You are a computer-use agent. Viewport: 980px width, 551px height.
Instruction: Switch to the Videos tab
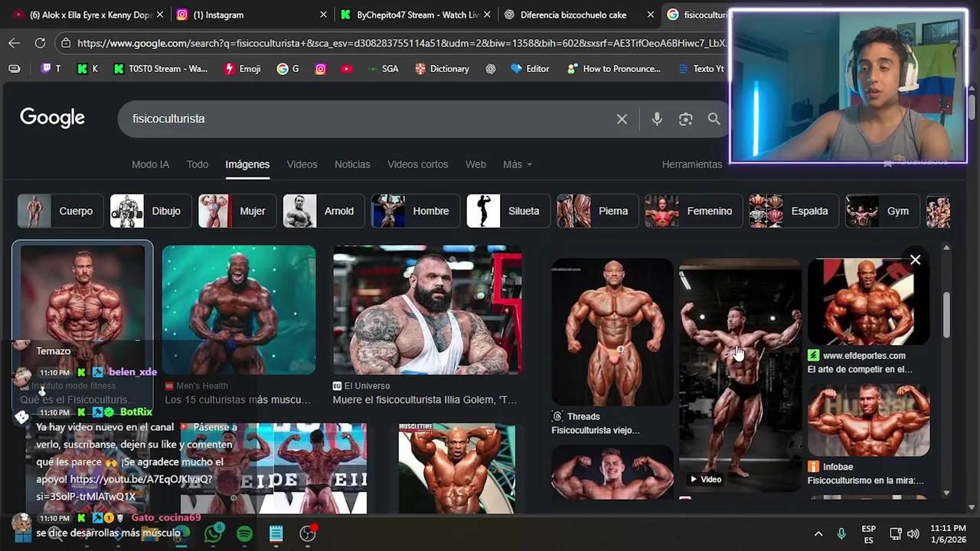(x=302, y=165)
